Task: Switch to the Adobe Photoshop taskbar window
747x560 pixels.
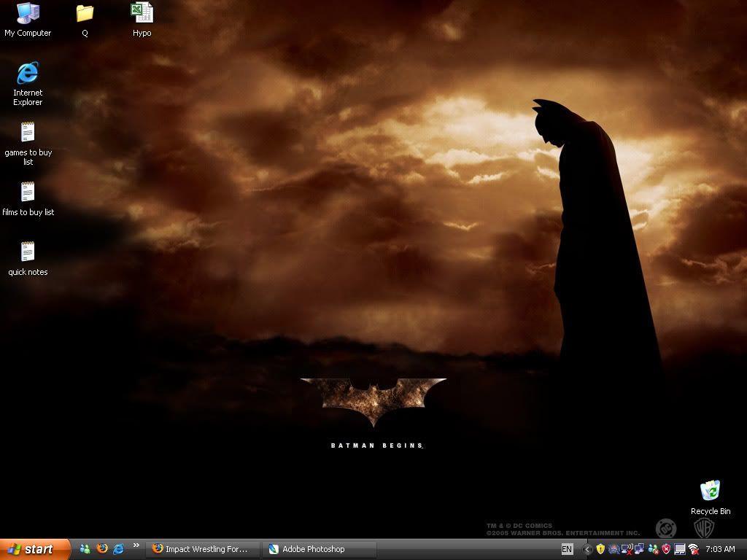Action: pos(320,549)
